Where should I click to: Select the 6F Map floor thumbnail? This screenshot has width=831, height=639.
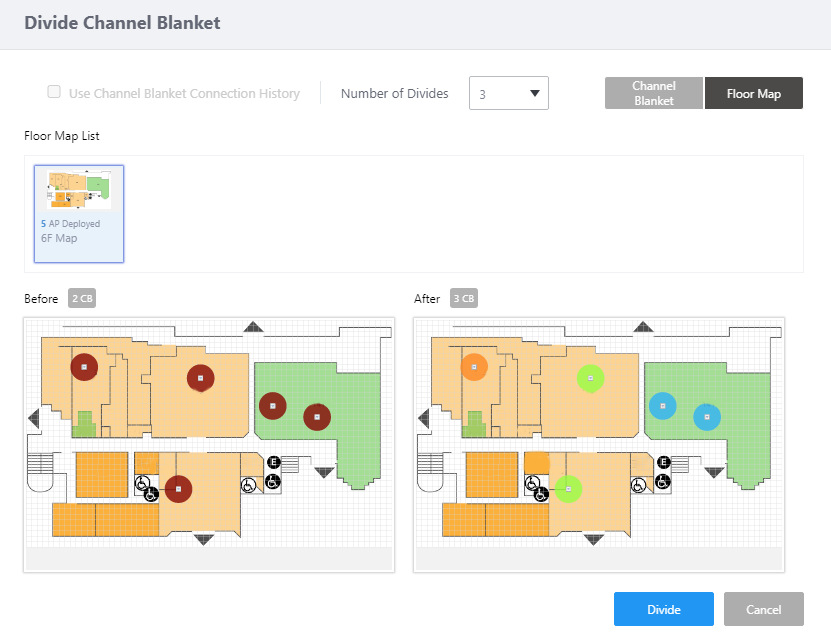click(x=79, y=213)
